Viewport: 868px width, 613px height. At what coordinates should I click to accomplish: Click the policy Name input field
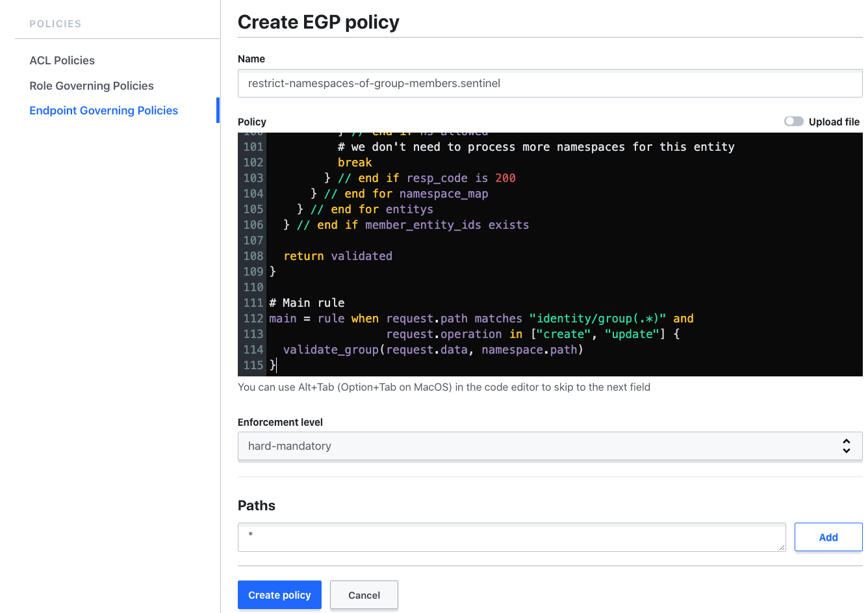(550, 83)
